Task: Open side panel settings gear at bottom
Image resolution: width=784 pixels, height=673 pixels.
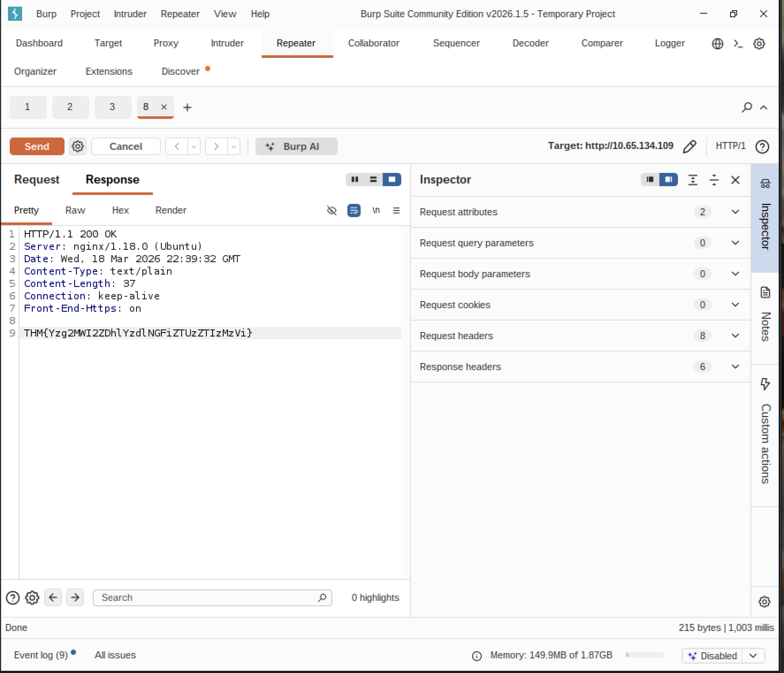Action: click(x=765, y=602)
